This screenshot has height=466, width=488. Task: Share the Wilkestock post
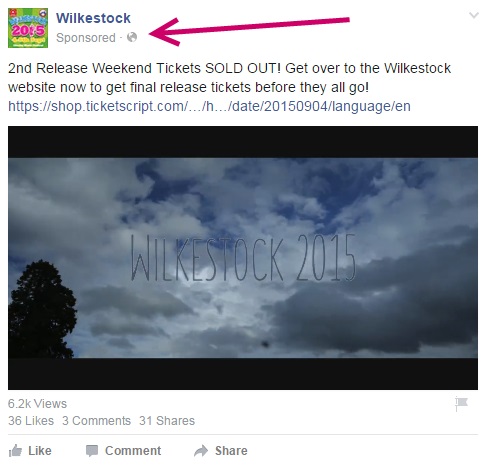221,451
